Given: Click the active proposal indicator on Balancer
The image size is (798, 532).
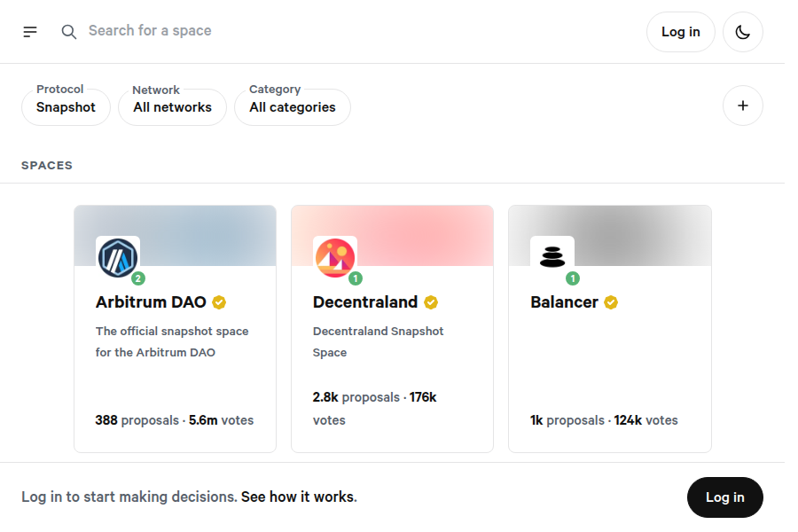Looking at the screenshot, I should (573, 278).
